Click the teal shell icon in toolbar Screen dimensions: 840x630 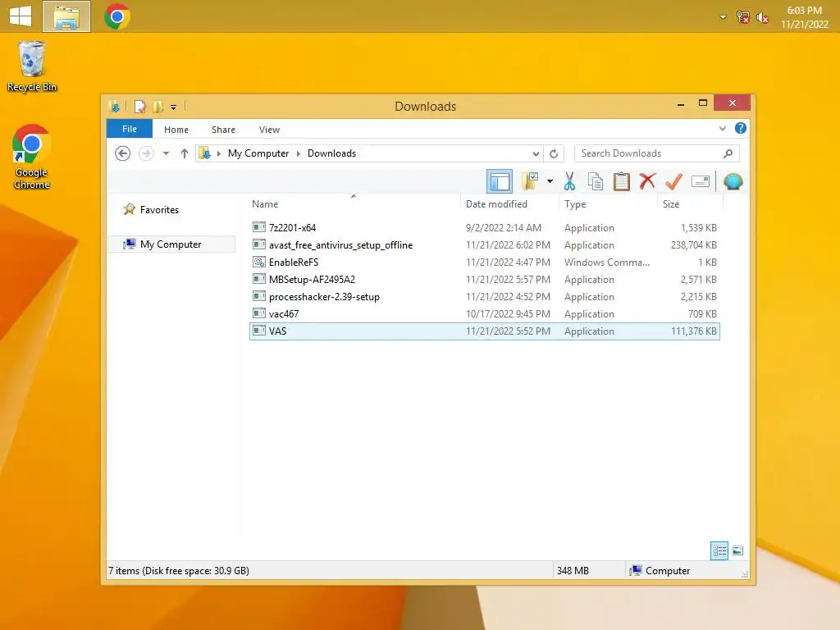pos(733,181)
